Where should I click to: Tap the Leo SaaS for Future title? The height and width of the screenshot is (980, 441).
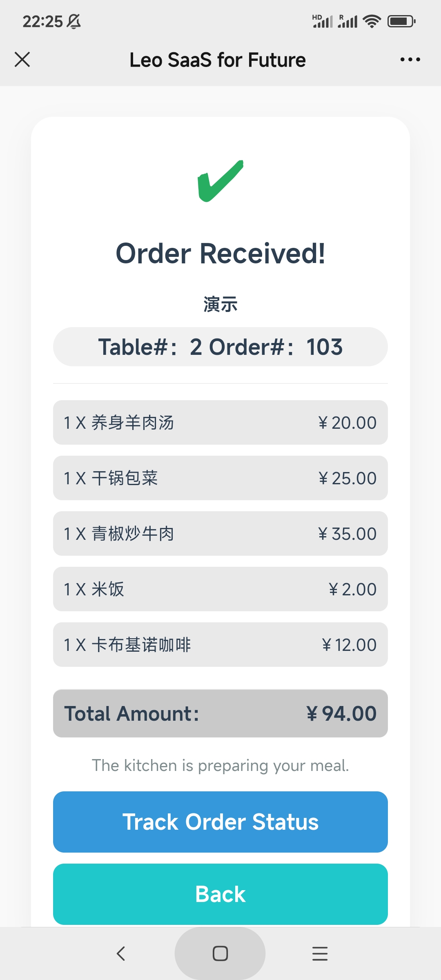point(218,60)
